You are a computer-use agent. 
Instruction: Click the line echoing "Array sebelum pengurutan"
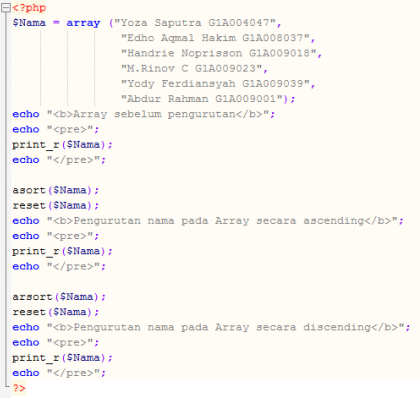click(144, 114)
